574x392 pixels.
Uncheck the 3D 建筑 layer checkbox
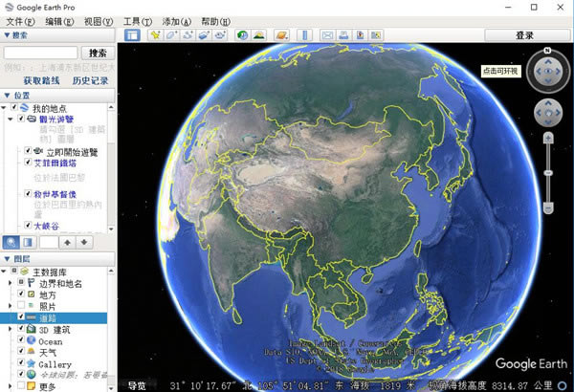point(20,330)
